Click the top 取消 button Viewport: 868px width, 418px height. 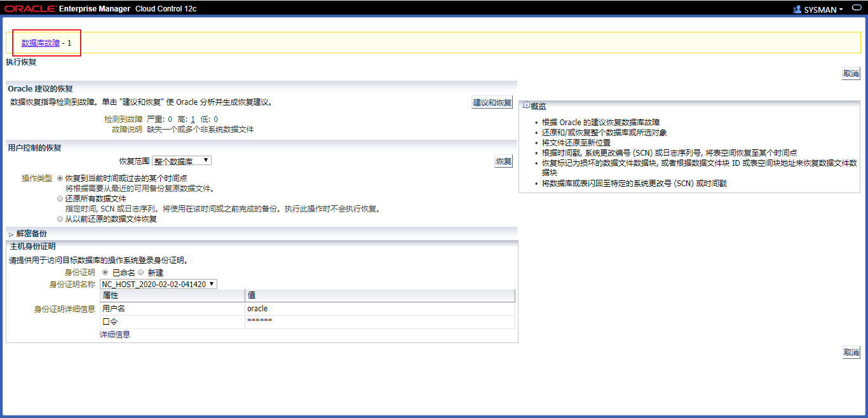[851, 73]
